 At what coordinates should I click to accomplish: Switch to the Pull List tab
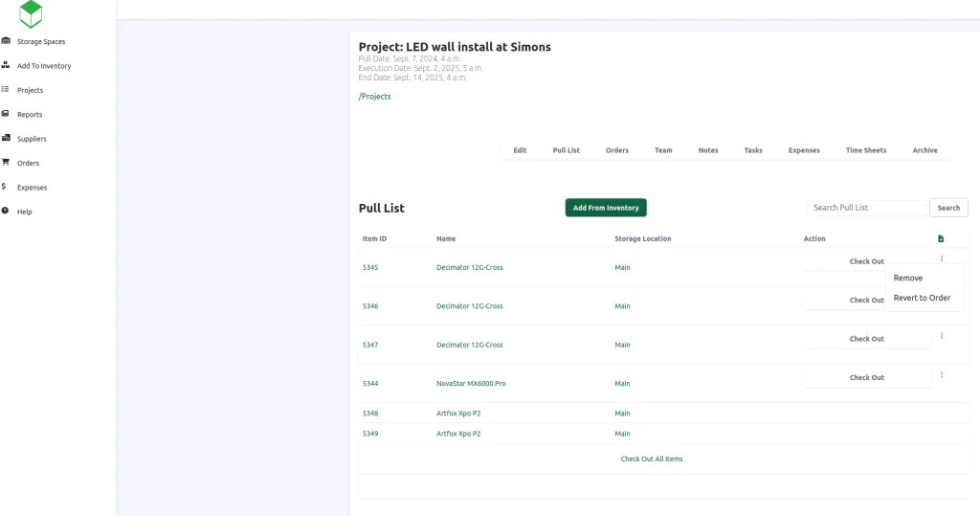click(x=567, y=150)
